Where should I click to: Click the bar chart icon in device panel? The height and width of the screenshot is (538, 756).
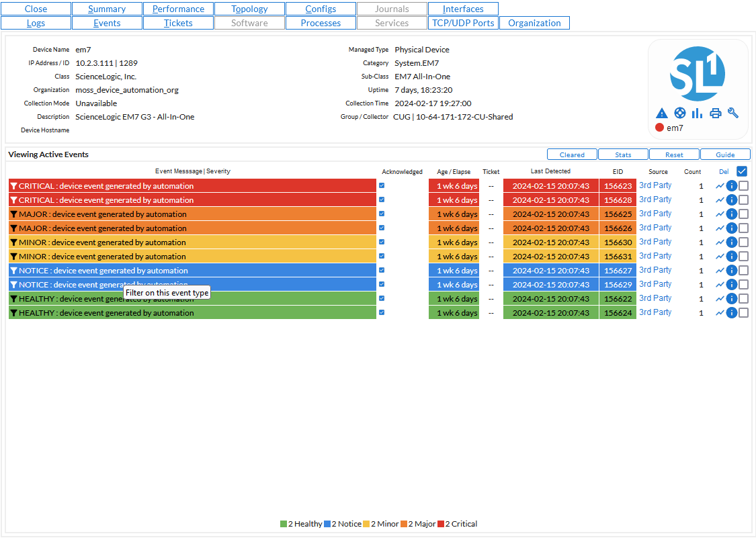698,113
